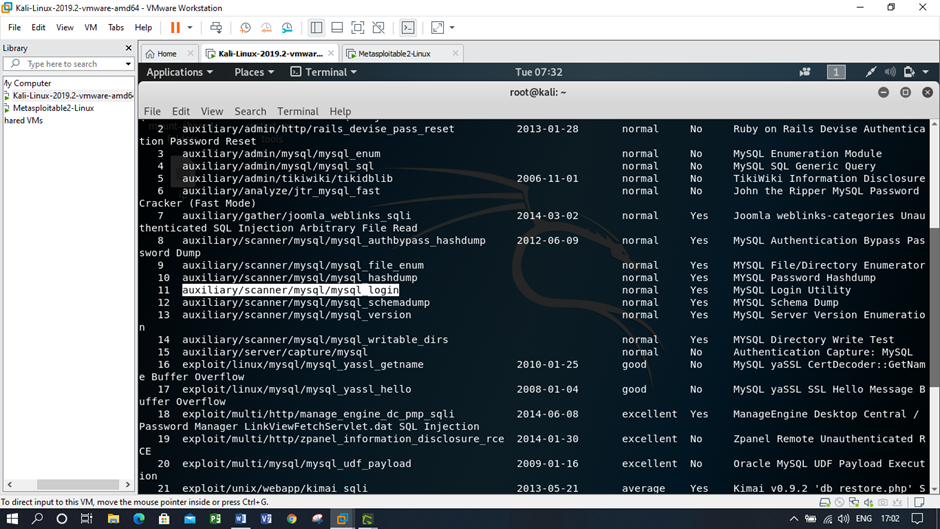Open VMware's Tabs menu
This screenshot has width=940, height=529.
116,28
